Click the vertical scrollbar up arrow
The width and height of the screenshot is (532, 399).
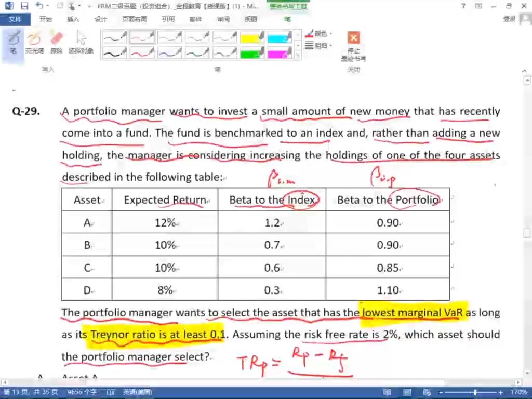point(527,81)
